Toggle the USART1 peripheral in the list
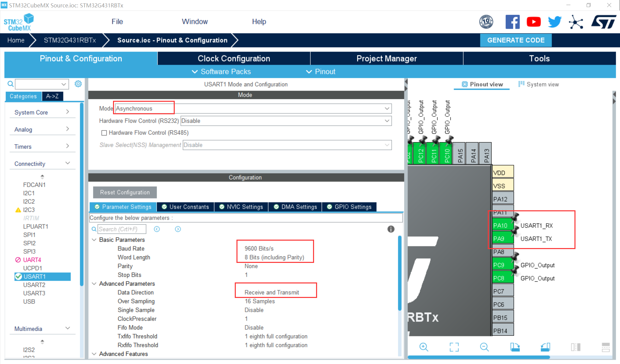620x364 pixels. coord(34,276)
